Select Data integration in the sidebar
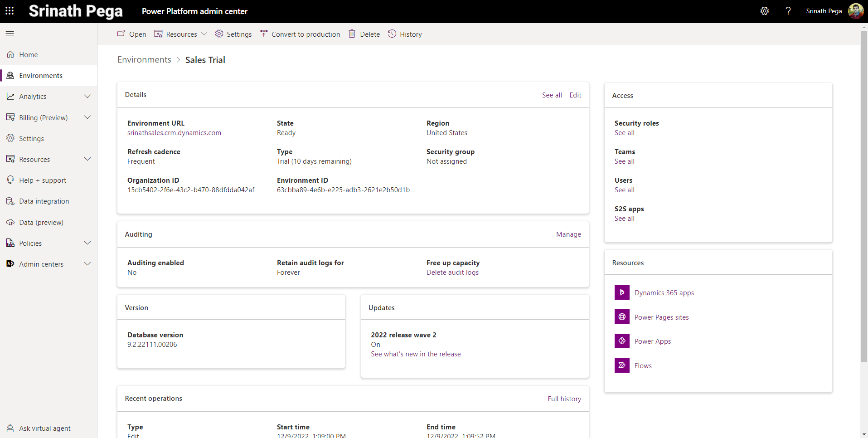The image size is (868, 438). (44, 201)
